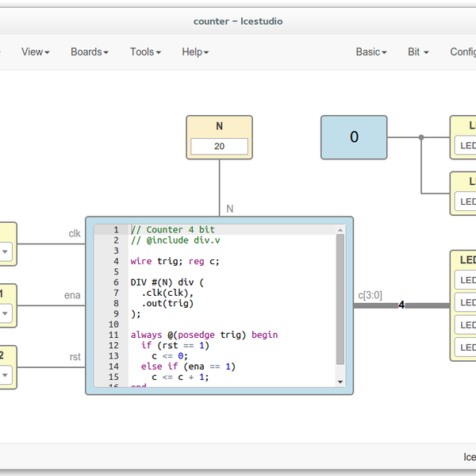
Task: Open the pin dropdown on the ena input block
Action: pos(5,313)
